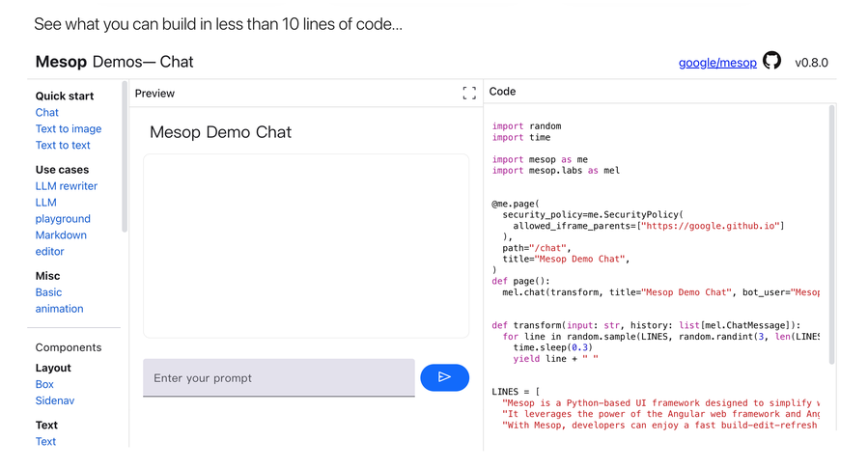Click the 'LINES = [' code line
Screen dimensions: 868x468
(x=516, y=392)
